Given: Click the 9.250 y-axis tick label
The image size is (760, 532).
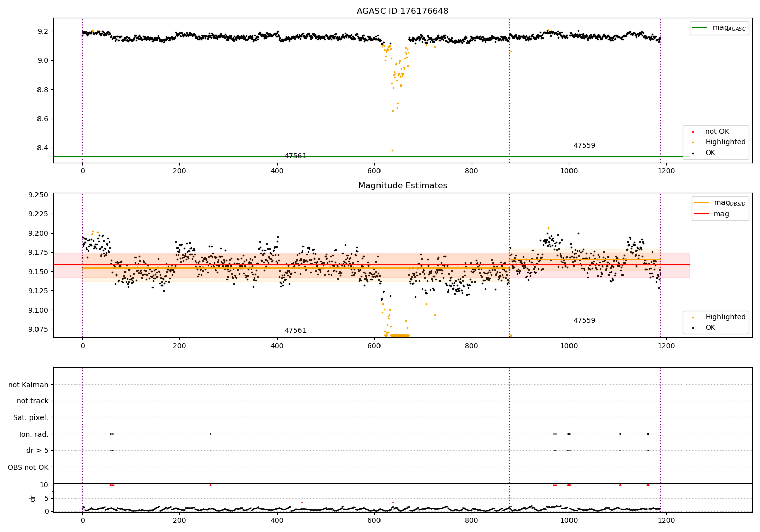Looking at the screenshot, I should click(x=38, y=195).
